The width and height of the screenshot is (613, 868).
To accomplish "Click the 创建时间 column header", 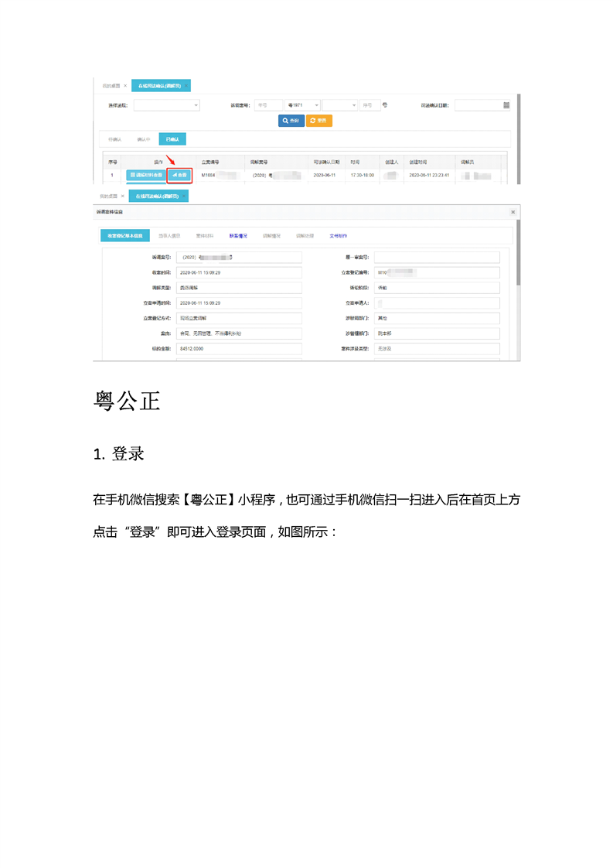I will coord(418,162).
